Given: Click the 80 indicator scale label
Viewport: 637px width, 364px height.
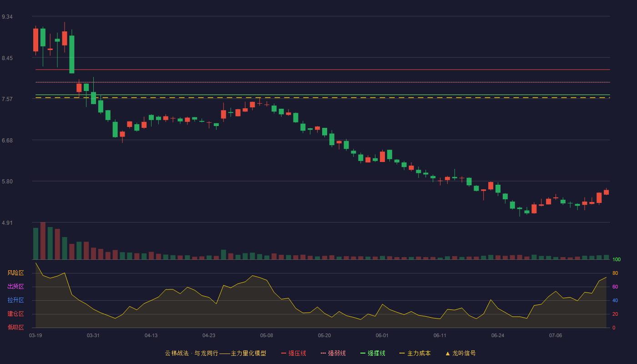Looking at the screenshot, I should coord(615,273).
